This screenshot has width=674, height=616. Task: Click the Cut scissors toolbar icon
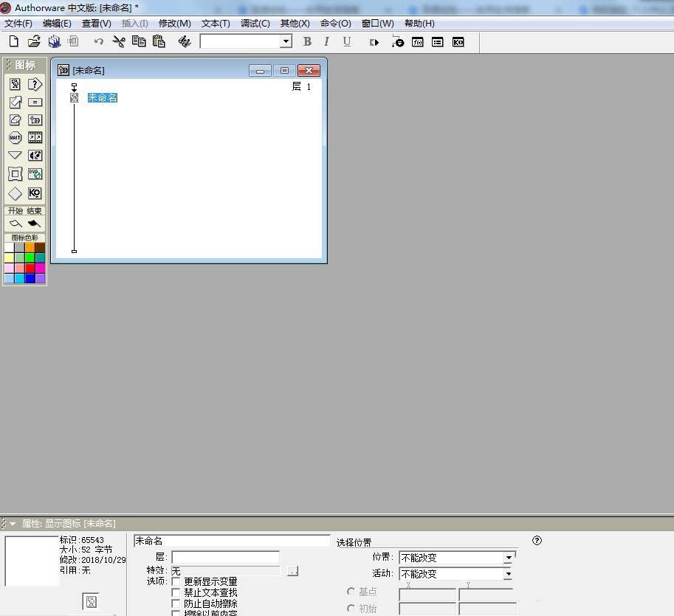(x=119, y=41)
